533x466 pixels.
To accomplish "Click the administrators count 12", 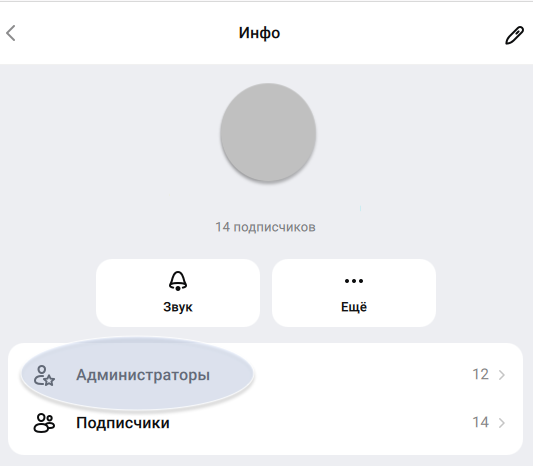I will [481, 374].
